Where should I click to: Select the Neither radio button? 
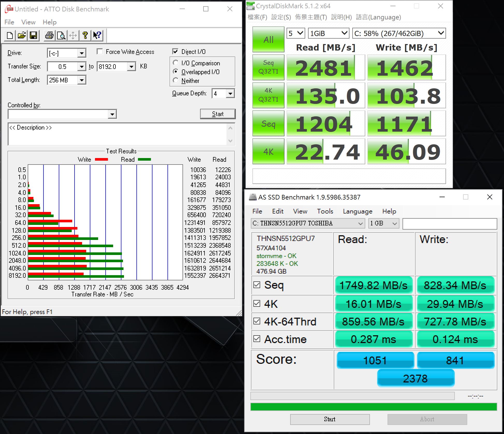click(x=176, y=80)
